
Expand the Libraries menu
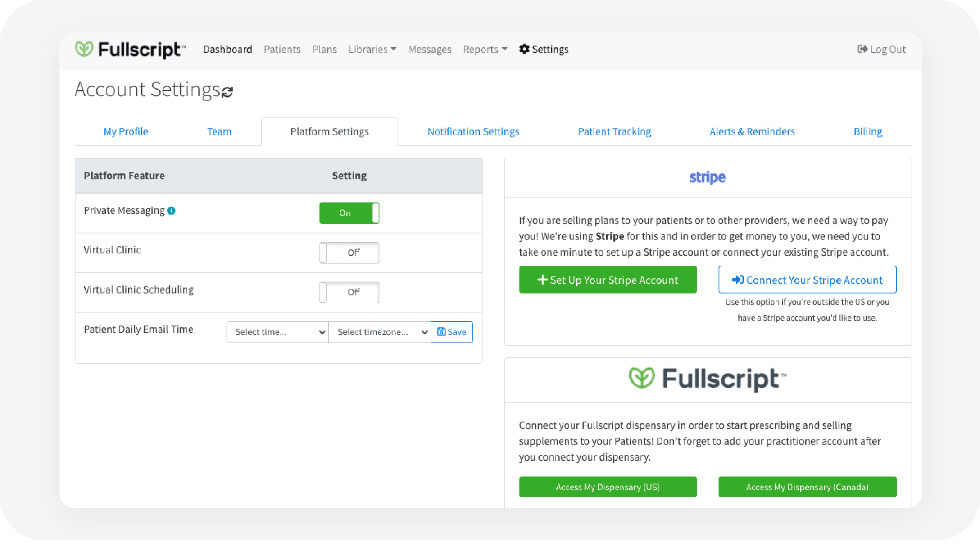[372, 49]
